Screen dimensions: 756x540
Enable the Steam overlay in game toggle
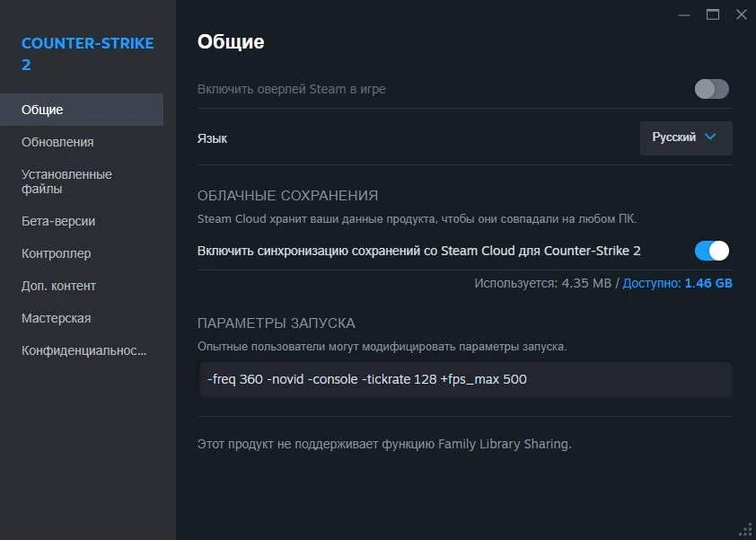click(712, 89)
